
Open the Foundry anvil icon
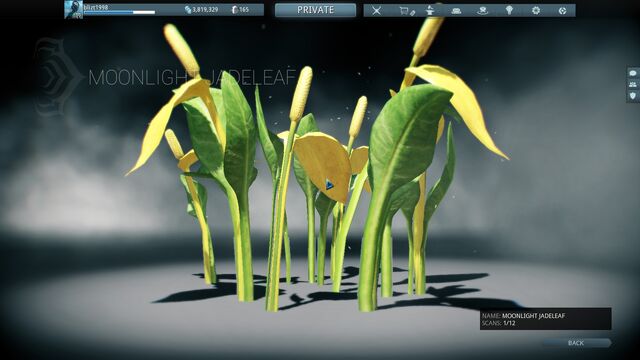coord(429,11)
